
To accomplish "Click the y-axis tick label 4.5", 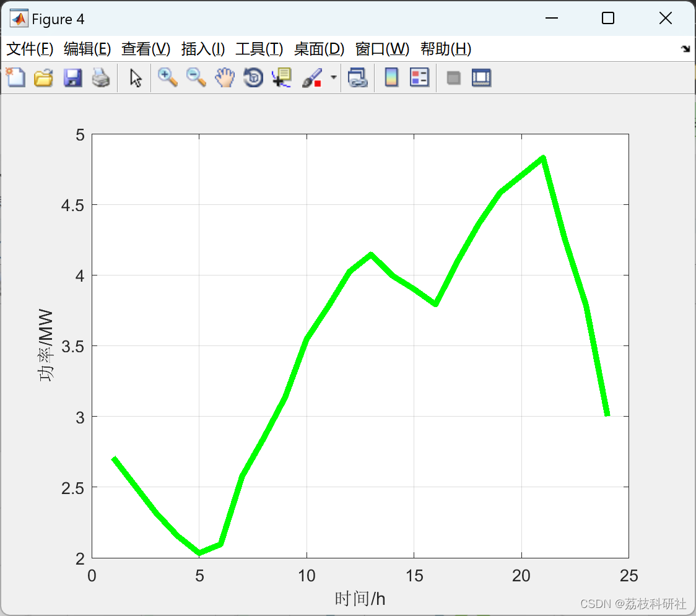I will click(73, 206).
